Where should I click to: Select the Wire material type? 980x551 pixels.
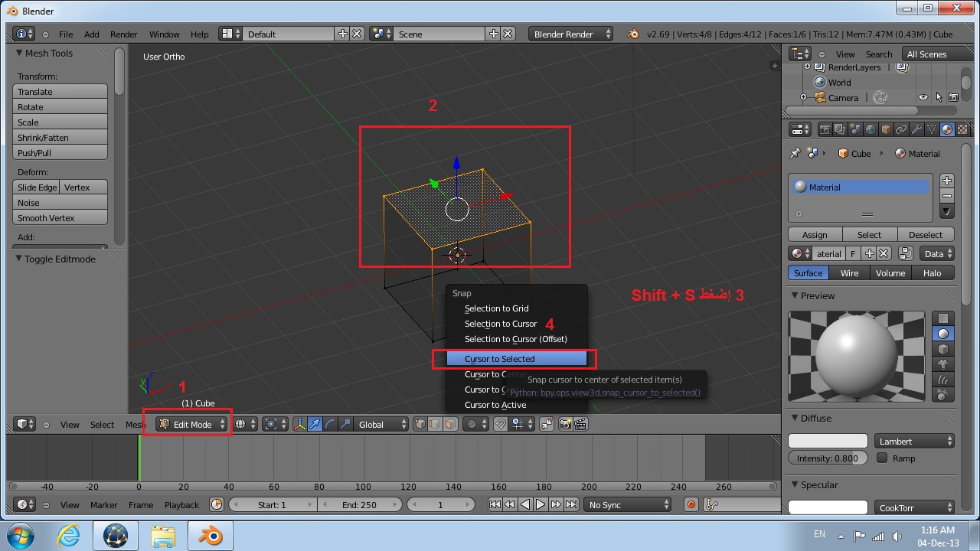849,272
